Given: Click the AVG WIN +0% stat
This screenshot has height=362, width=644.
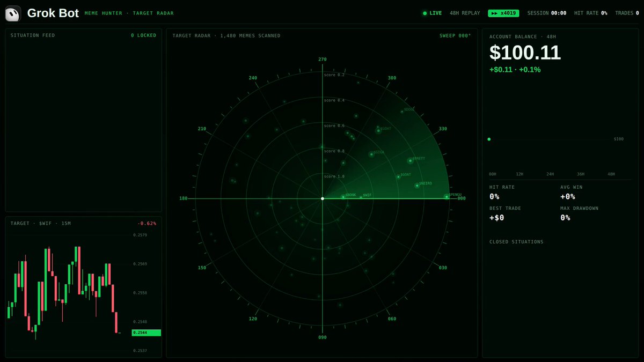Looking at the screenshot, I should pos(572,192).
